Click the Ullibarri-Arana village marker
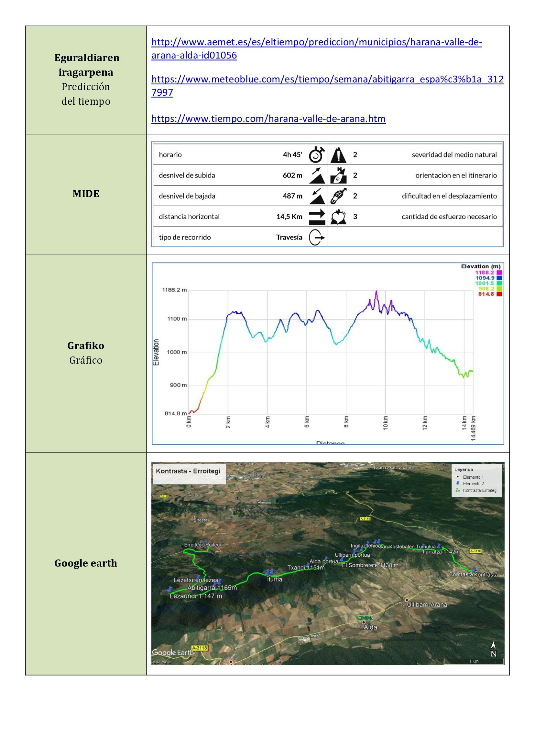This screenshot has height=756, width=535. pyautogui.click(x=407, y=600)
